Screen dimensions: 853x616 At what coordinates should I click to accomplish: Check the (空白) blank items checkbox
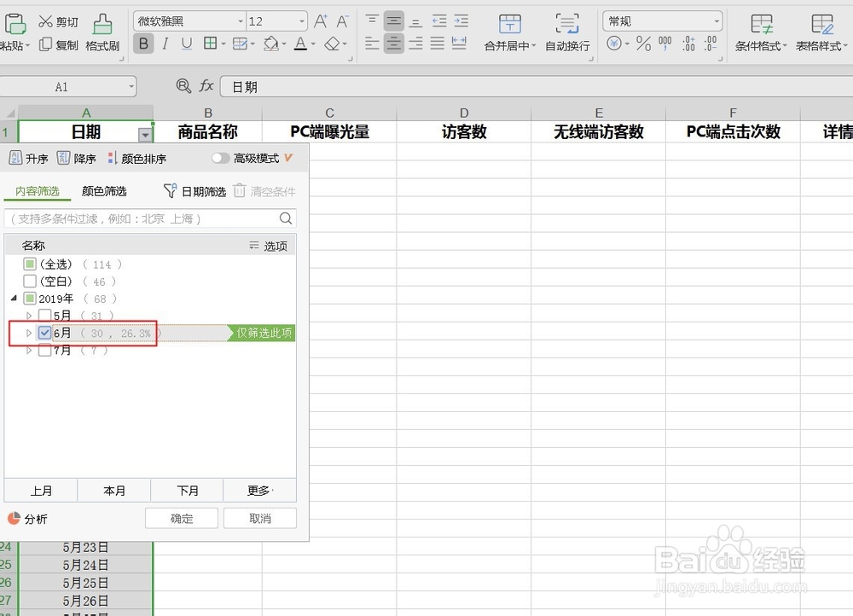click(29, 282)
